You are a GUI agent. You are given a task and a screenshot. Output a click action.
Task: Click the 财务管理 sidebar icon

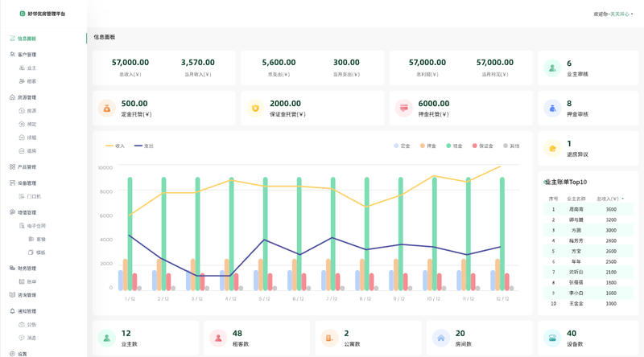point(12,268)
